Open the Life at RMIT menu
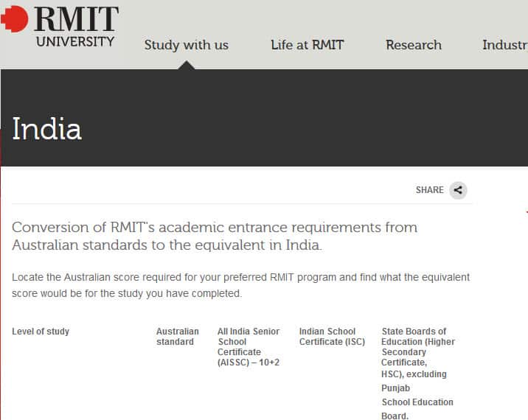 click(307, 45)
